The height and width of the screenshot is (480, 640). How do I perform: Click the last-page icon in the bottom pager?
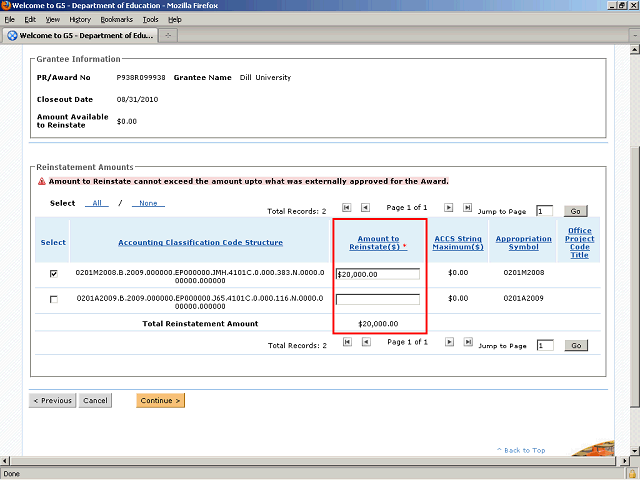click(x=468, y=342)
